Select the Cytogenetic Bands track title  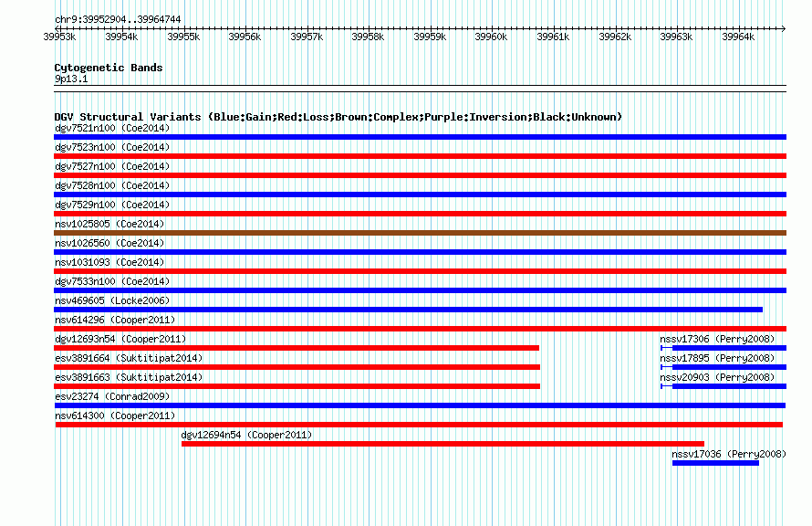tap(109, 68)
